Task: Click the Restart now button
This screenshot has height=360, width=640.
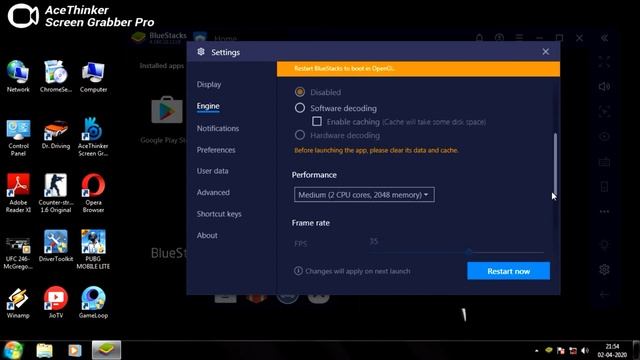Action: (509, 271)
